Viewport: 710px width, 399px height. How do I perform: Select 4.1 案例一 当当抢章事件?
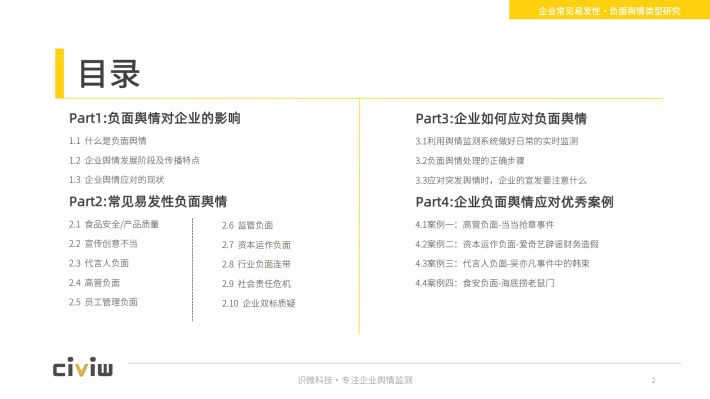(x=485, y=225)
